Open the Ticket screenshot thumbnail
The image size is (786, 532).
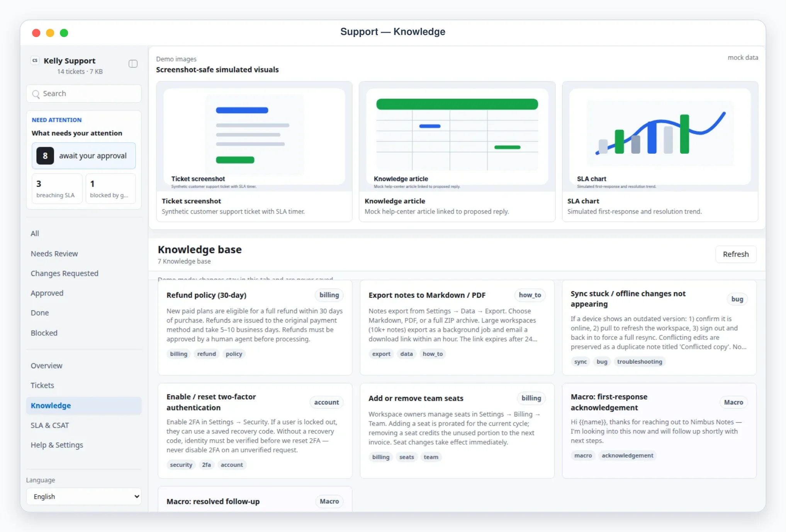click(x=254, y=136)
